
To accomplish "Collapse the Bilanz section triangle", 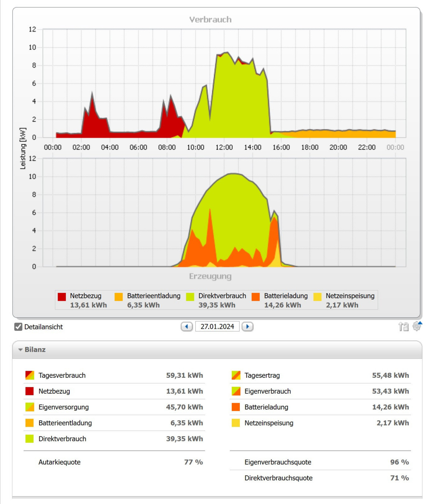I will coord(20,350).
